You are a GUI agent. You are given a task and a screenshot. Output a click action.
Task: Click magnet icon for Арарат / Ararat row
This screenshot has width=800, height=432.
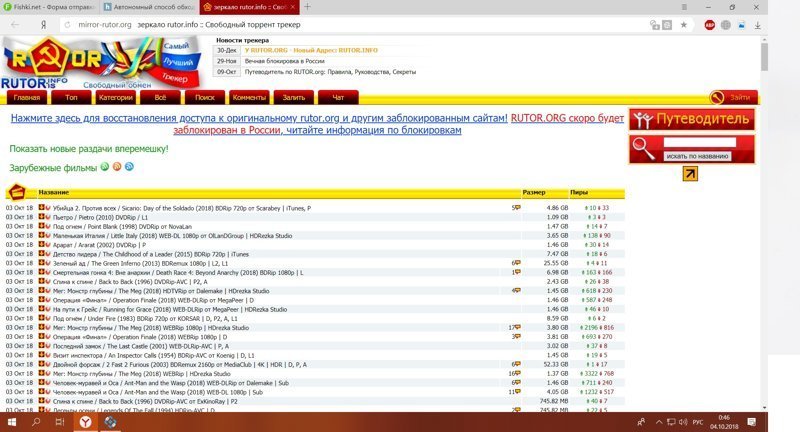pyautogui.click(x=48, y=244)
